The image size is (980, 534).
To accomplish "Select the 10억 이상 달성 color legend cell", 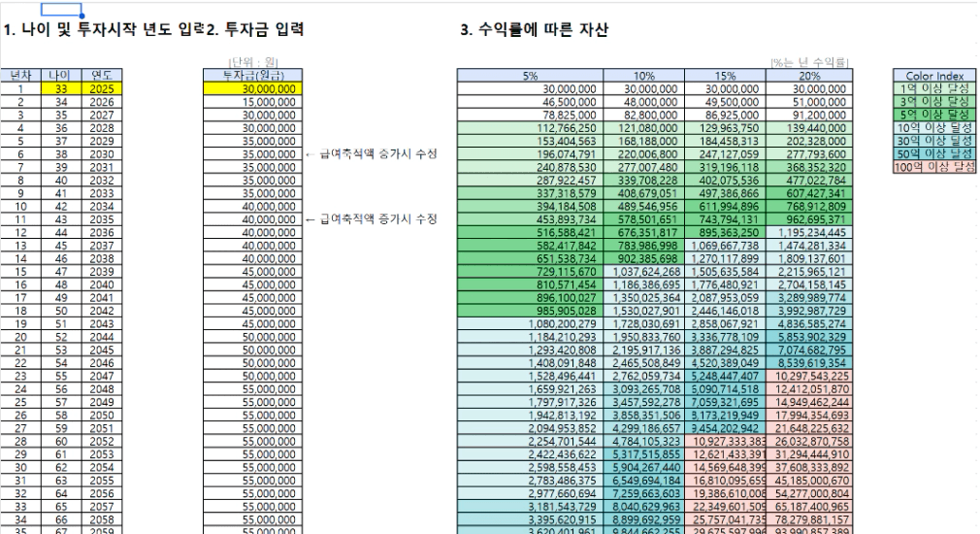I will pyautogui.click(x=934, y=127).
